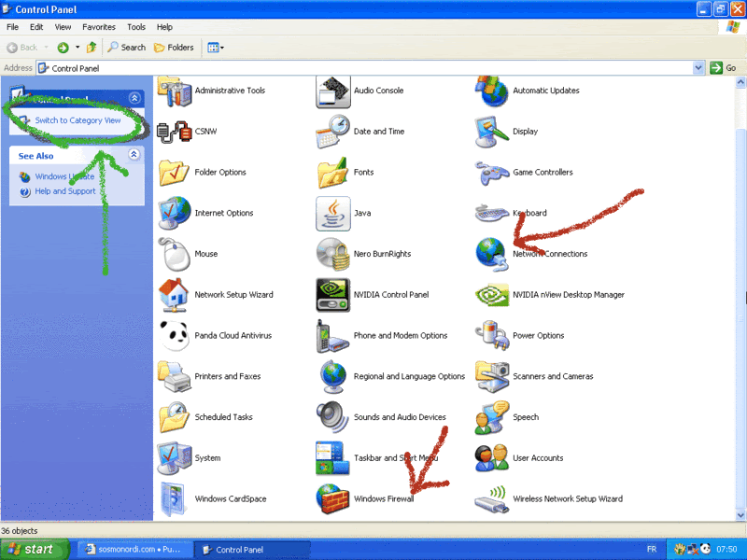Expand the Address bar dropdown
The height and width of the screenshot is (560, 747).
698,68
